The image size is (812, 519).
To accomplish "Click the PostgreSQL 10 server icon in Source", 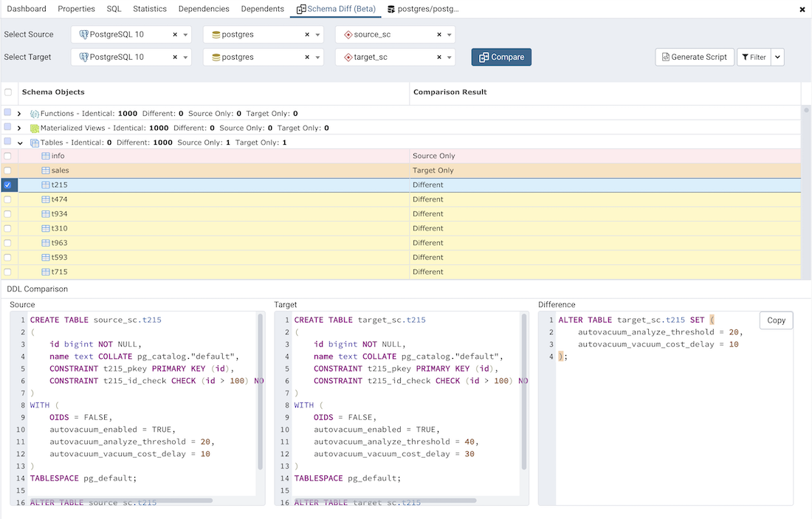I will (84, 35).
